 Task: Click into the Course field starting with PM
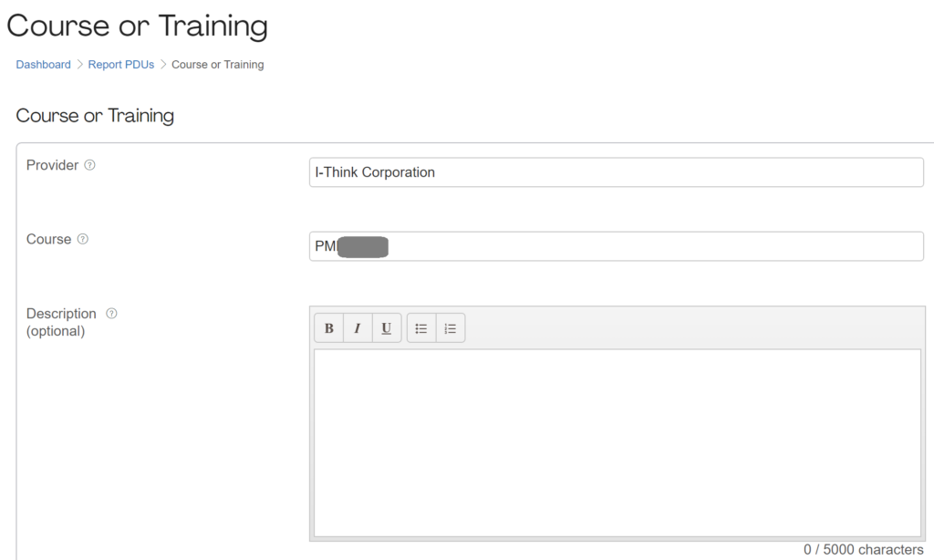pos(616,246)
